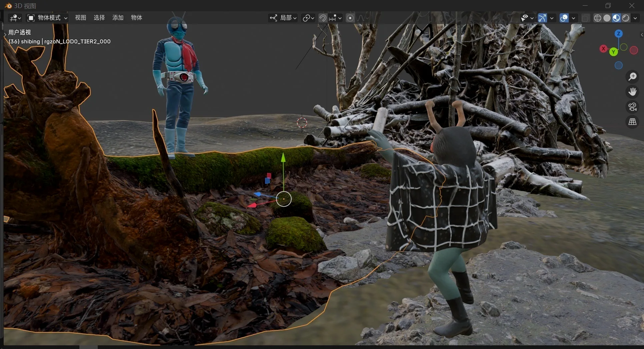The image size is (644, 349).
Task: Toggle camera view with camera icon
Action: 632,107
